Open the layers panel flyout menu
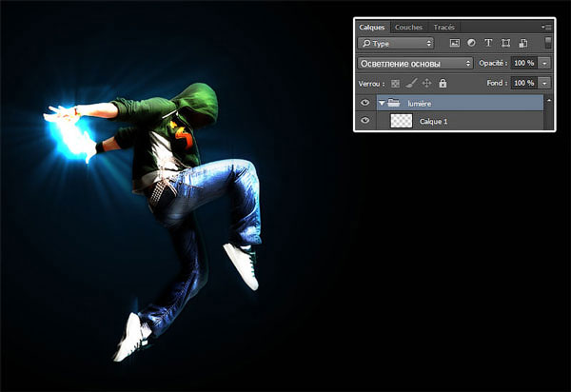Screen dimensions: 571x392 [546, 28]
